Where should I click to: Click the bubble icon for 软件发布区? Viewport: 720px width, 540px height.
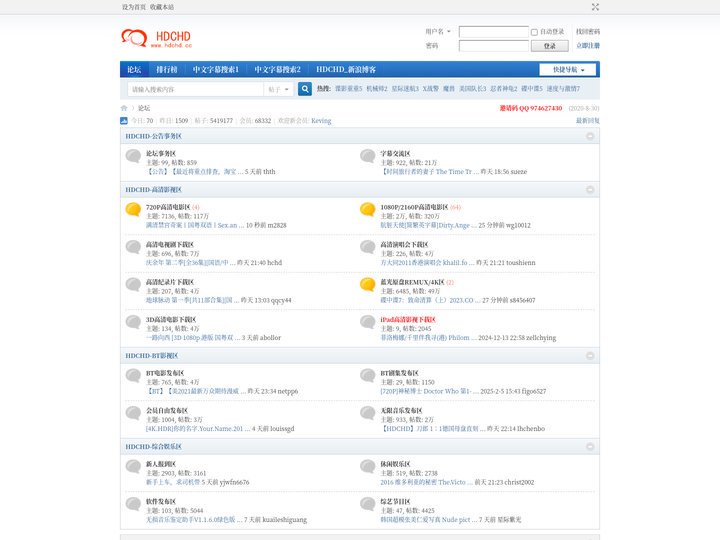(133, 504)
